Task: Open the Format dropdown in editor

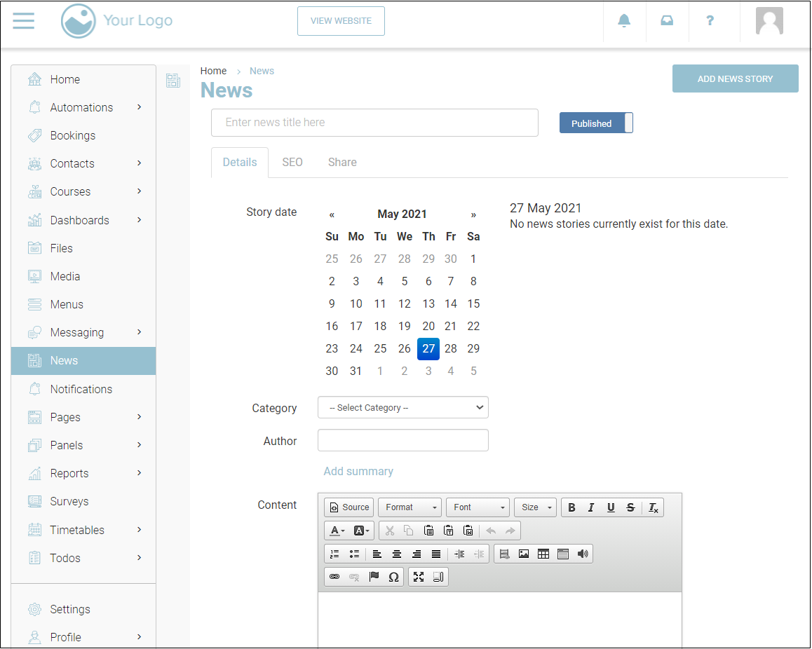Action: coord(410,507)
